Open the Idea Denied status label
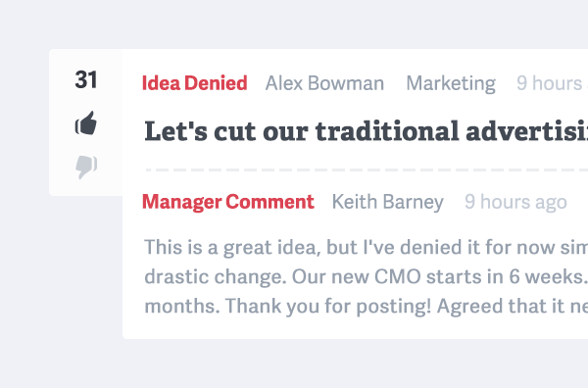The width and height of the screenshot is (588, 388). click(x=195, y=83)
